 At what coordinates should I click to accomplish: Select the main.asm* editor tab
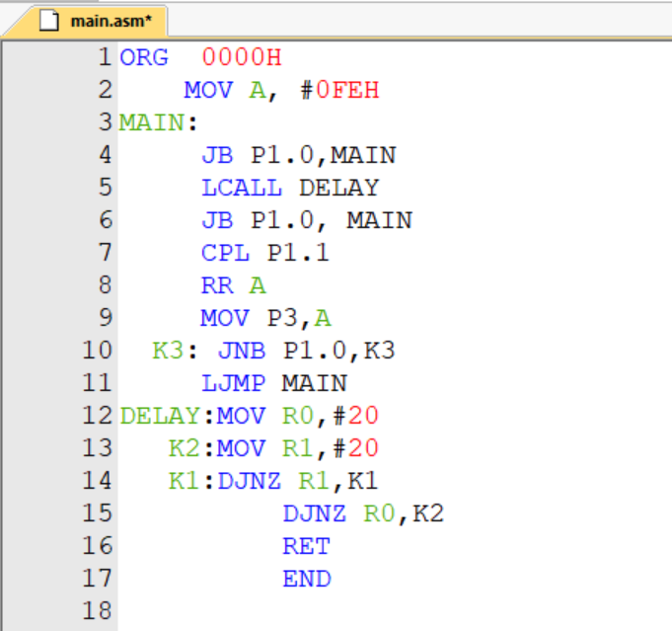pos(86,21)
